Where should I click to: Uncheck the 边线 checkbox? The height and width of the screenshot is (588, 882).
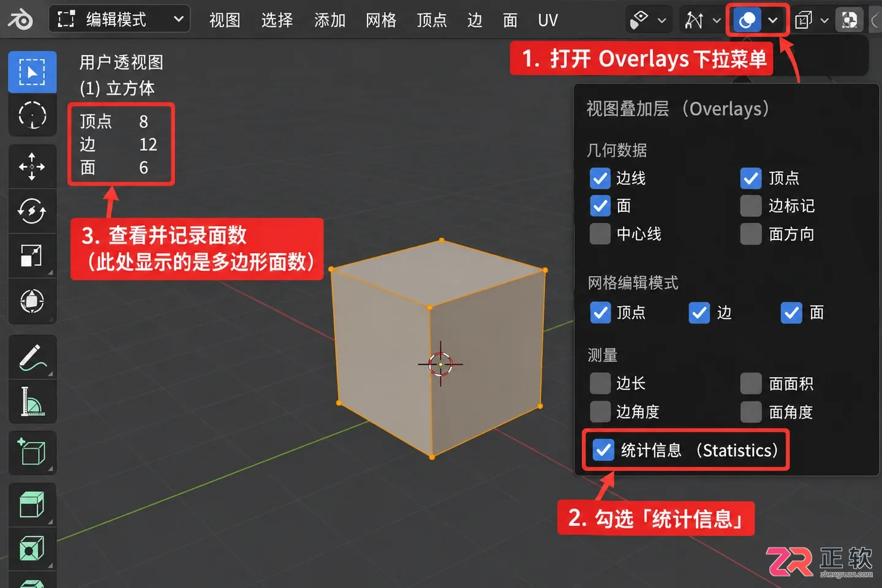600,178
